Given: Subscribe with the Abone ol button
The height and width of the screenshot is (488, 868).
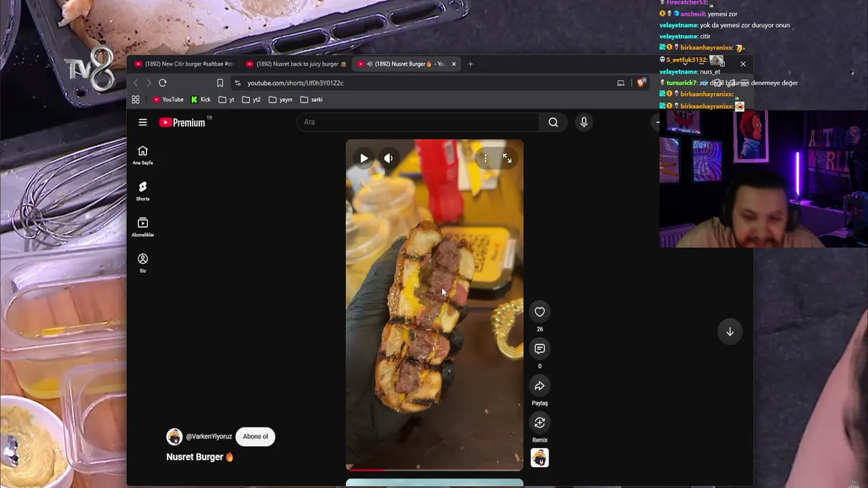Looking at the screenshot, I should point(256,436).
